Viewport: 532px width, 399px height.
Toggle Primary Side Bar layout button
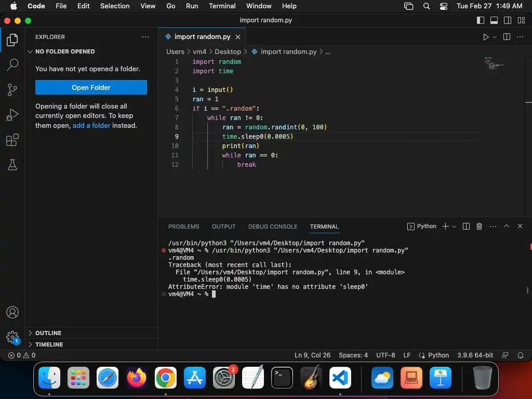481,20
